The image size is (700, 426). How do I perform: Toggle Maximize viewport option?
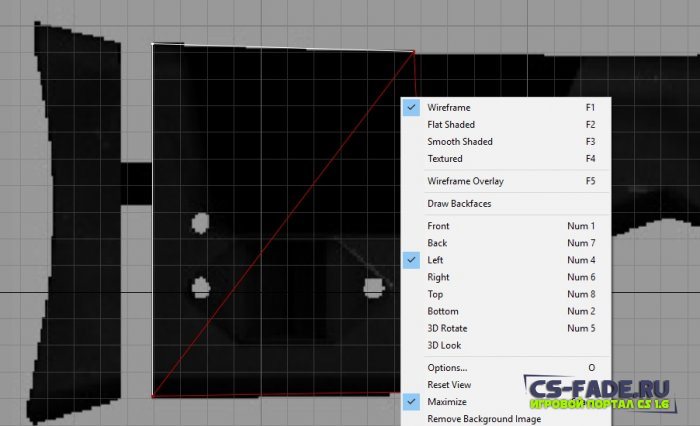point(506,401)
